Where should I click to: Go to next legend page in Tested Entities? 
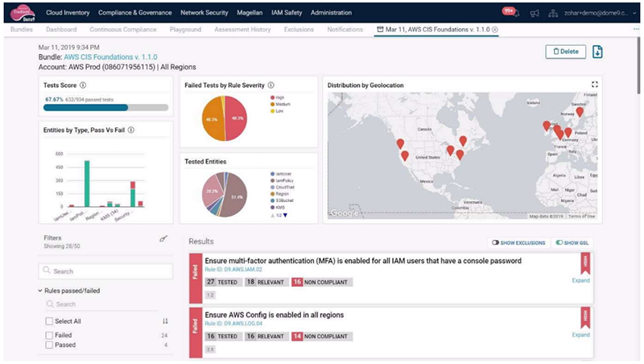click(x=285, y=215)
